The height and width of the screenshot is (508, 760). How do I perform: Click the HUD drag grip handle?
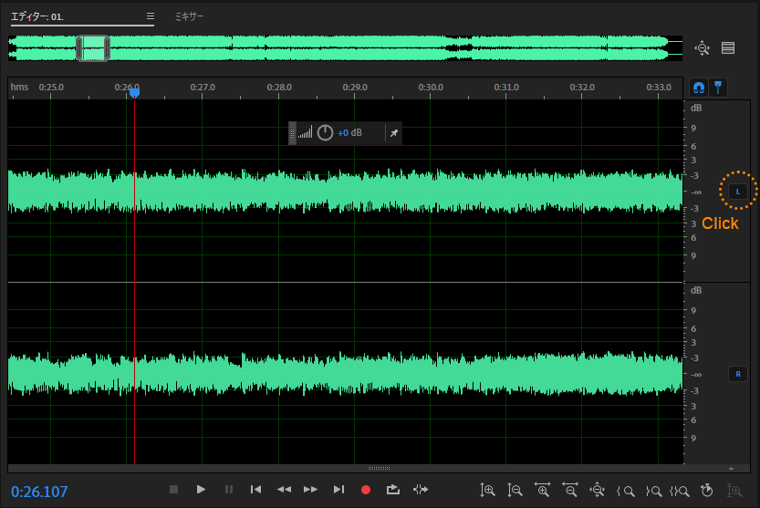click(292, 133)
